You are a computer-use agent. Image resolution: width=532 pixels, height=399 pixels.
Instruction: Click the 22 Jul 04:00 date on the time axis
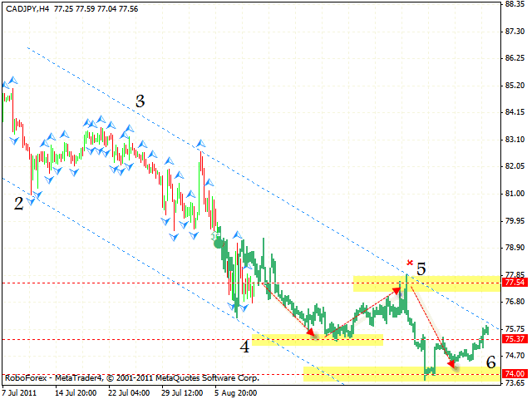(127, 390)
